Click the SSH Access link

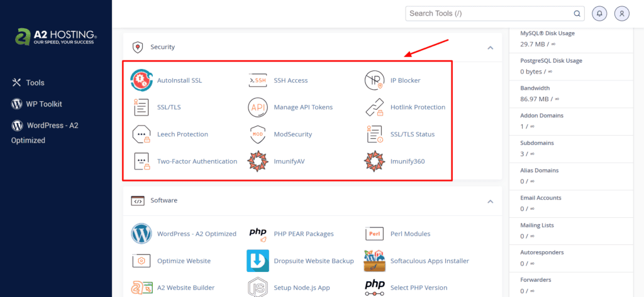pos(291,80)
